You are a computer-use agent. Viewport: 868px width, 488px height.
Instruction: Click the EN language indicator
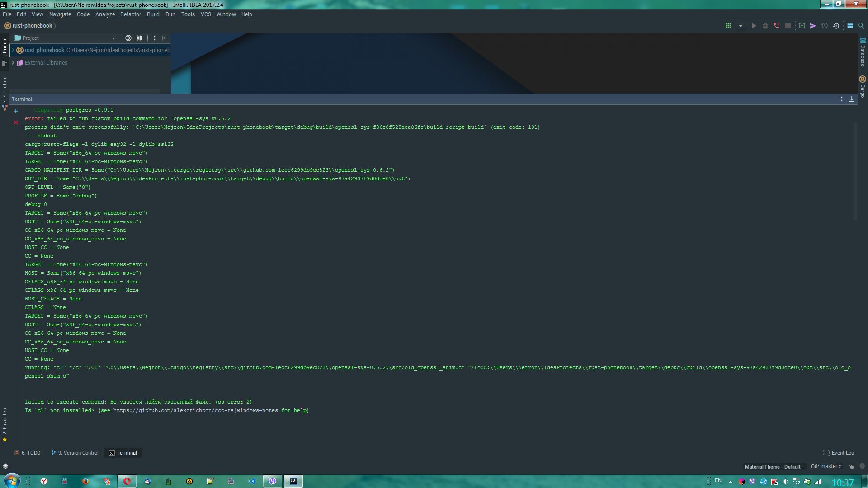718,480
